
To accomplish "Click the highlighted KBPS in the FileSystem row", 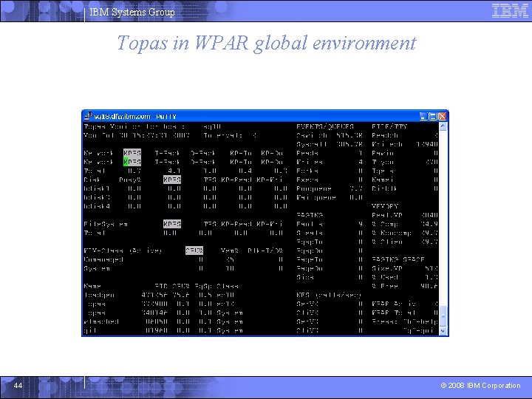I will pyautogui.click(x=172, y=224).
